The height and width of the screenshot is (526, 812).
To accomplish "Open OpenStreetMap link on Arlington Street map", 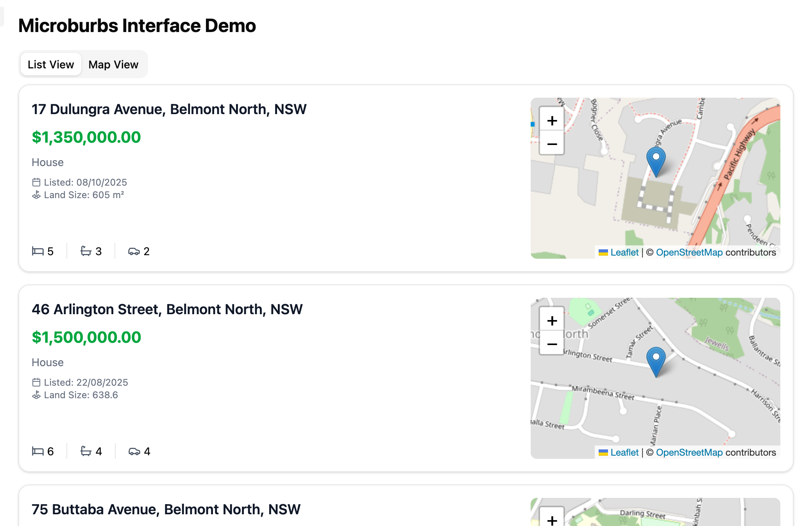I will 689,453.
